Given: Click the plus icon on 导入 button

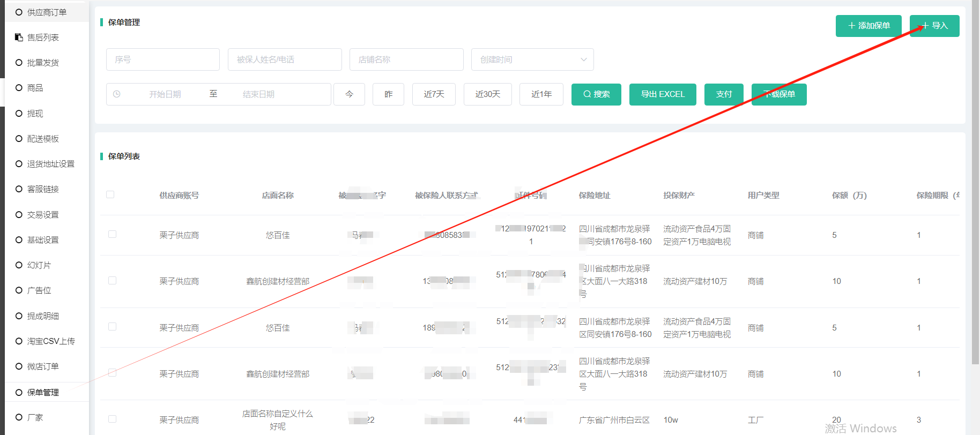Looking at the screenshot, I should click(925, 26).
